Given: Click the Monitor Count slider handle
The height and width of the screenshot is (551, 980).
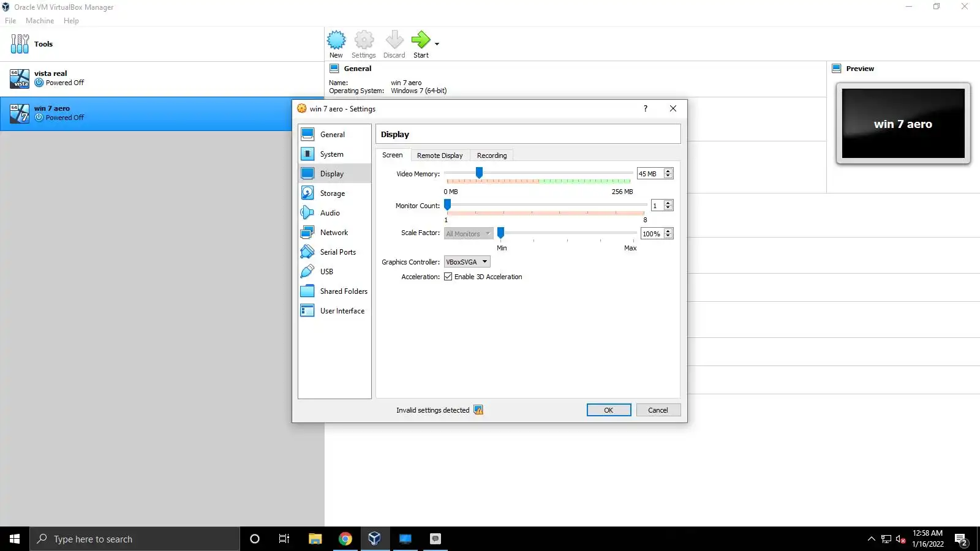Looking at the screenshot, I should 447,204.
